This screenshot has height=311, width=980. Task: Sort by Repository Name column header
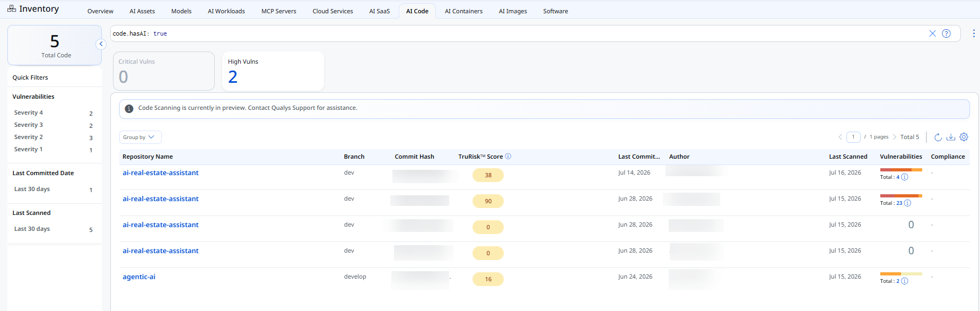(147, 157)
